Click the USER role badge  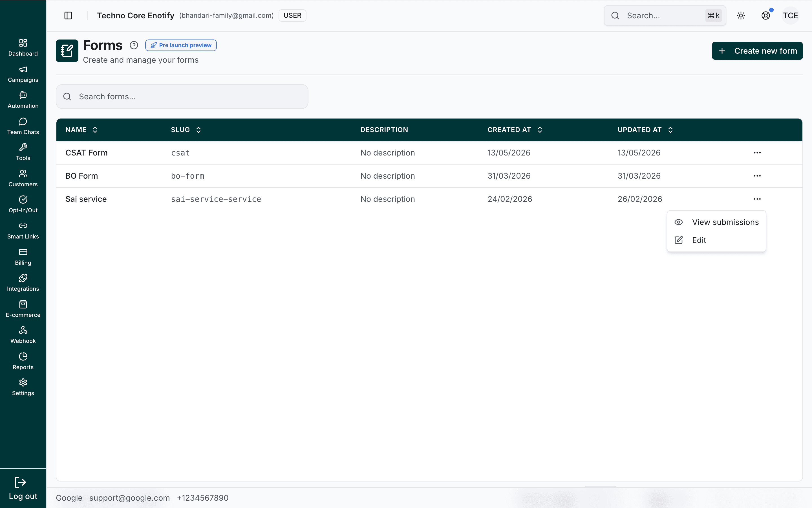click(292, 16)
